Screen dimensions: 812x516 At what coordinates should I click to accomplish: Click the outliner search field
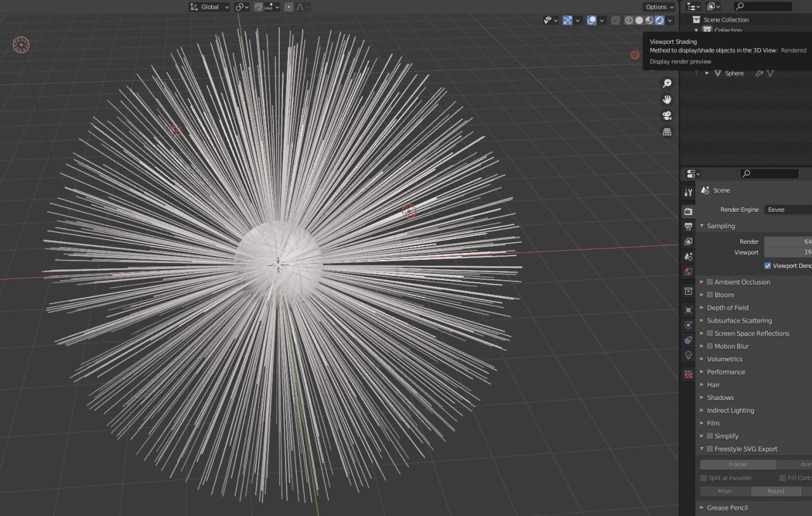(x=761, y=6)
